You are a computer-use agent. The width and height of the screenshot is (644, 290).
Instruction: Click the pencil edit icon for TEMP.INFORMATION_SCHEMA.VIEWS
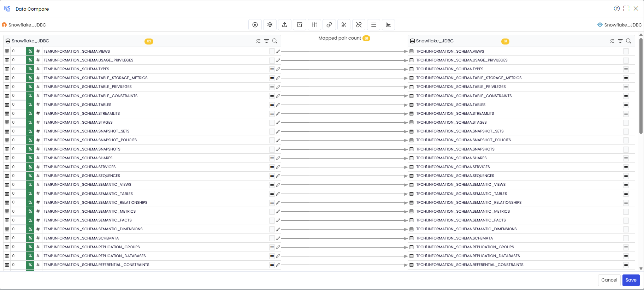click(278, 52)
